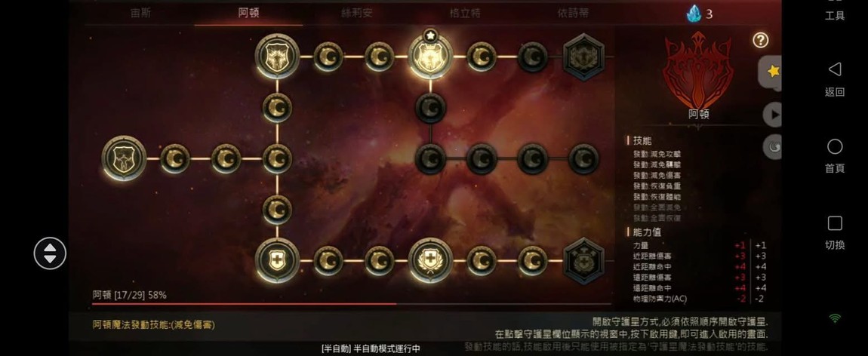Open the help question mark icon
Image resolution: width=868 pixels, height=356 pixels.
click(761, 40)
